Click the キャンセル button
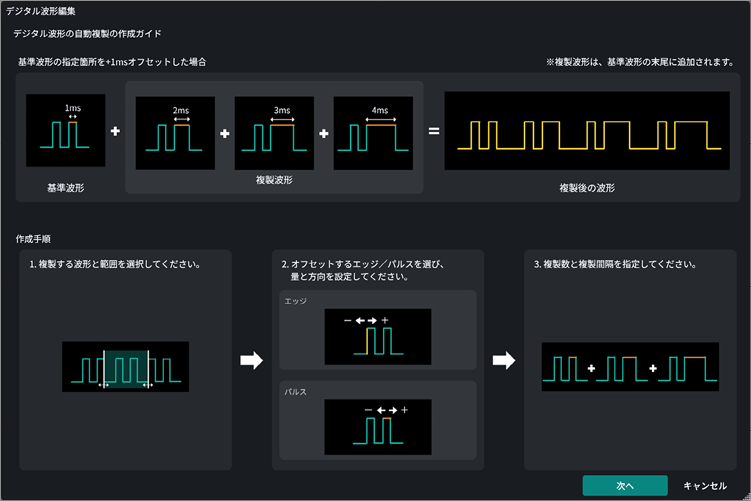The image size is (751, 501). (x=705, y=486)
